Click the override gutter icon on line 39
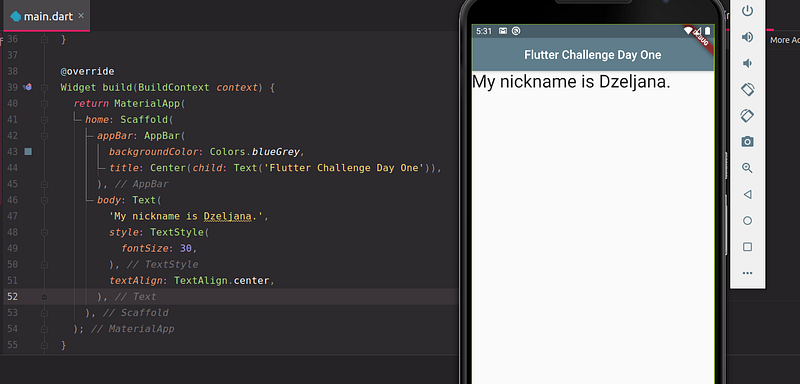The height and width of the screenshot is (384, 800). tap(28, 87)
